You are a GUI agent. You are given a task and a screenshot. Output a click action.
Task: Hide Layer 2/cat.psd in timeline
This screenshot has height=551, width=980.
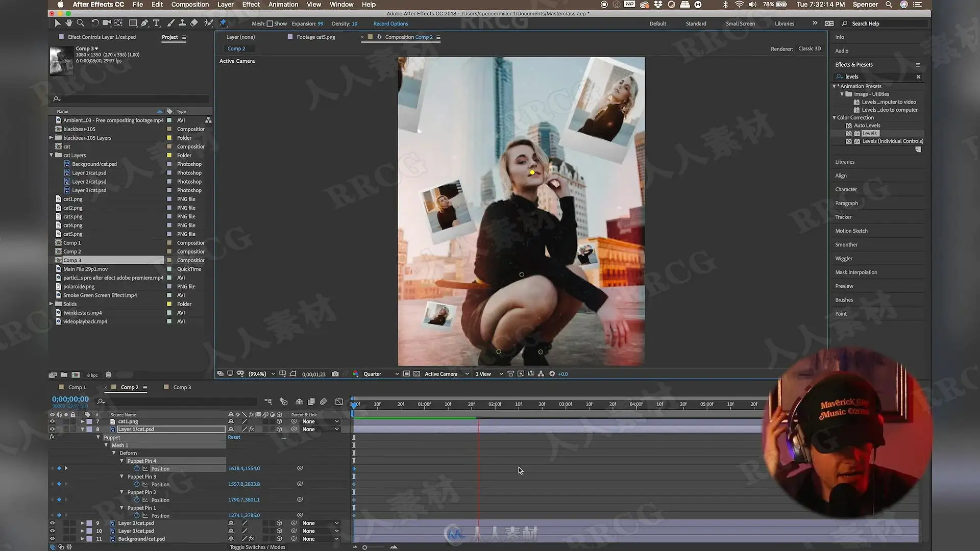pos(52,523)
